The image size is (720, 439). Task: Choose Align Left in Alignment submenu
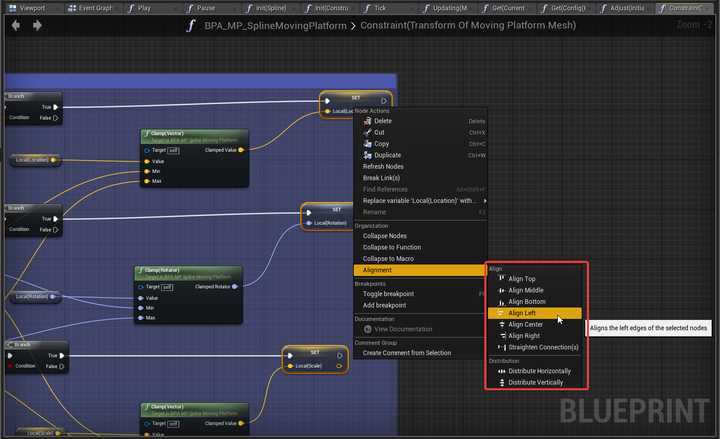[x=534, y=313]
